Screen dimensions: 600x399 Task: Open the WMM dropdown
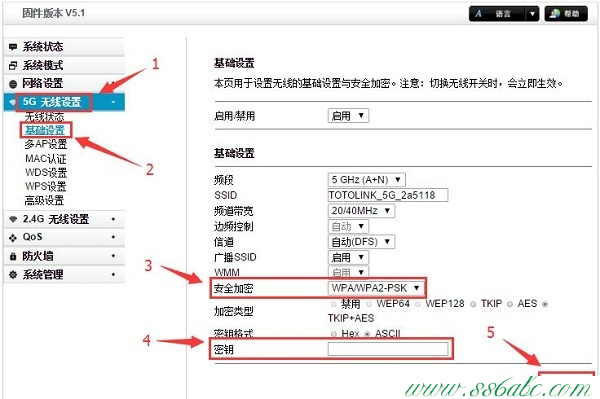click(x=348, y=272)
